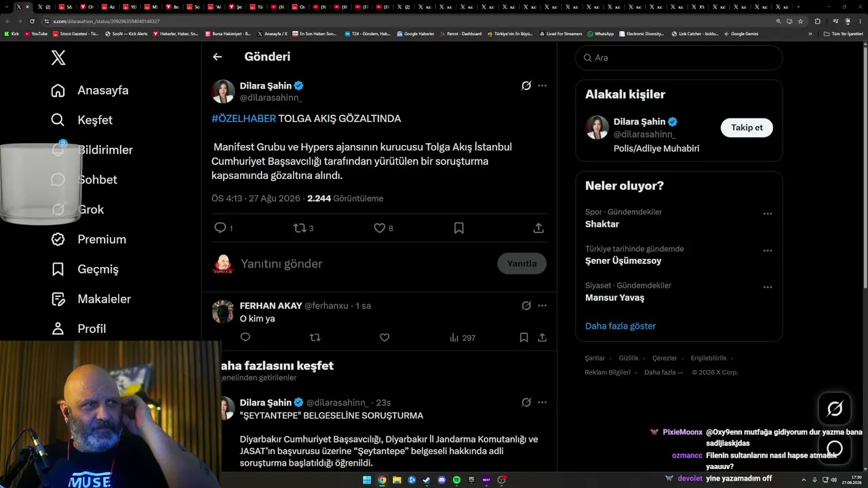Like FERHAN AKAY's comment

point(384,337)
